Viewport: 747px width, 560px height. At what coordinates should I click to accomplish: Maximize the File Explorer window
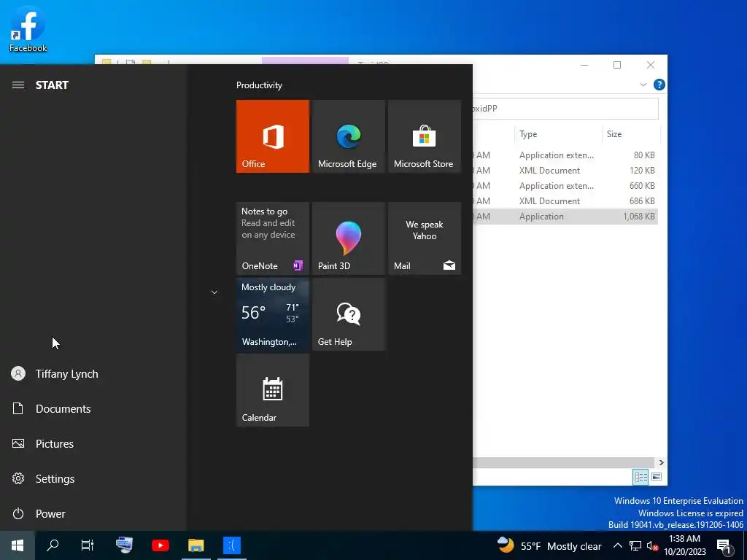[x=617, y=65]
